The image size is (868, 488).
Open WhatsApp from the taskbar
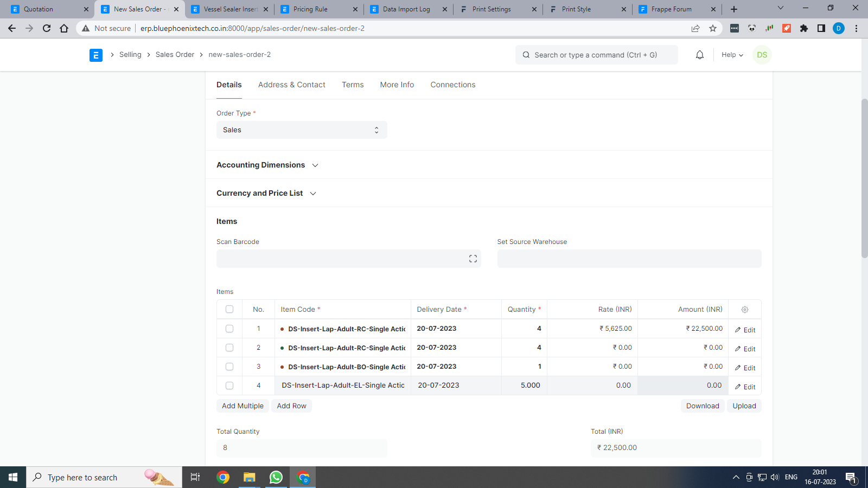tap(276, 477)
